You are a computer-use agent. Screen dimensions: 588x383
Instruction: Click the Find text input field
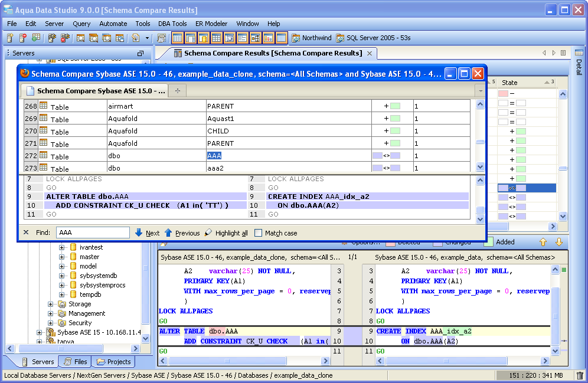93,233
